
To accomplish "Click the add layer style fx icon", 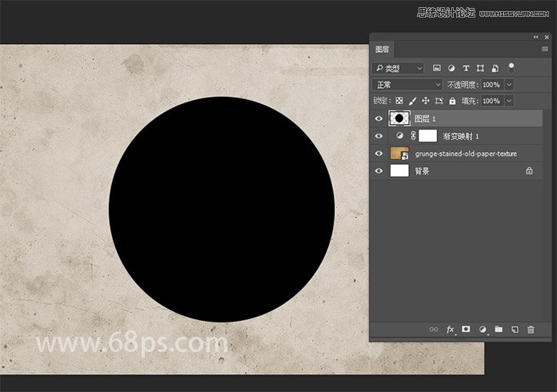I will pos(451,329).
